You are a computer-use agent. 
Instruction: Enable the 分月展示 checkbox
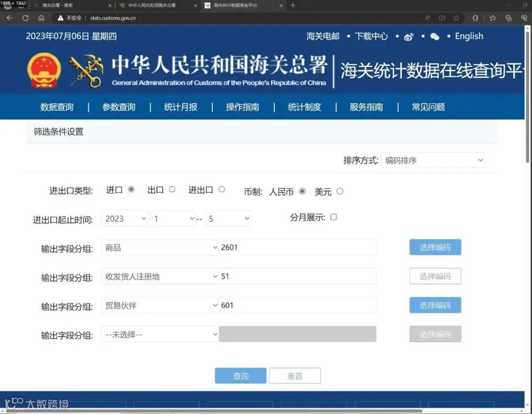(x=333, y=217)
